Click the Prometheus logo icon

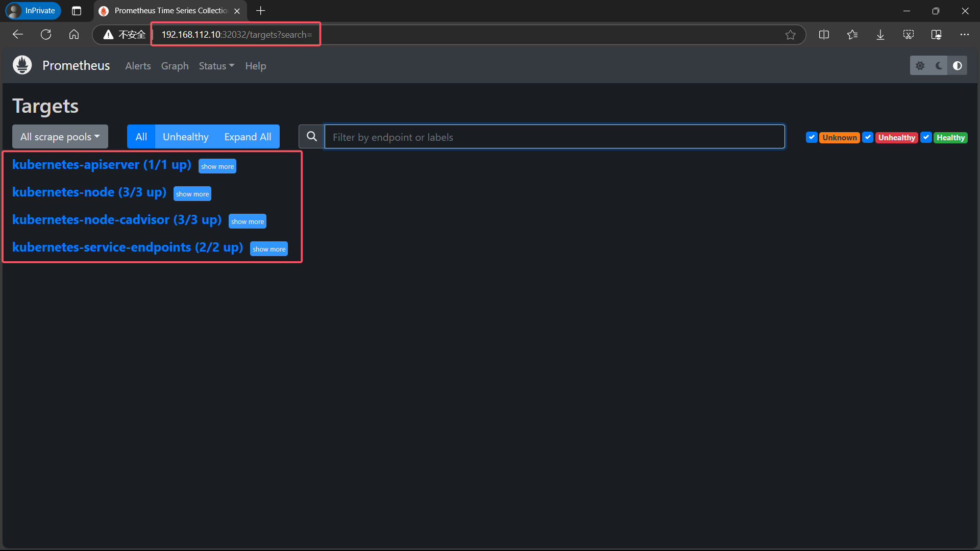(23, 65)
